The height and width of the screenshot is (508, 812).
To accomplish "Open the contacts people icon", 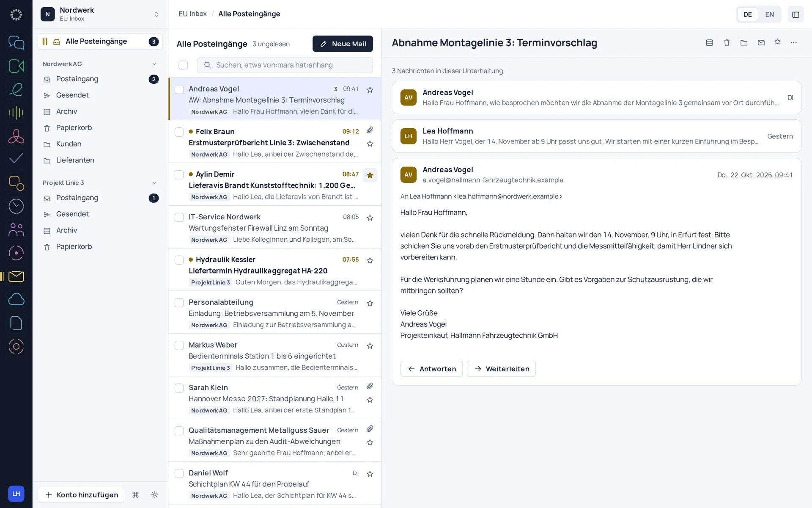I will (x=16, y=229).
